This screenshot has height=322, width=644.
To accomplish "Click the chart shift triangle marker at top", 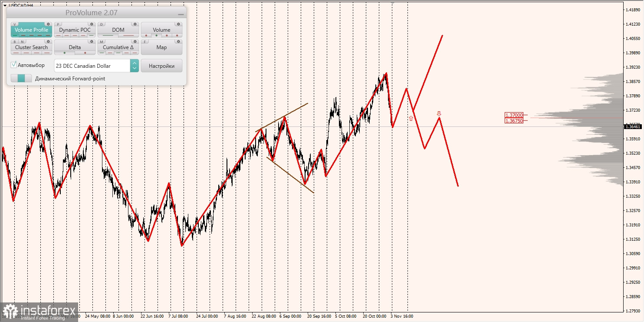I will click(x=393, y=3).
